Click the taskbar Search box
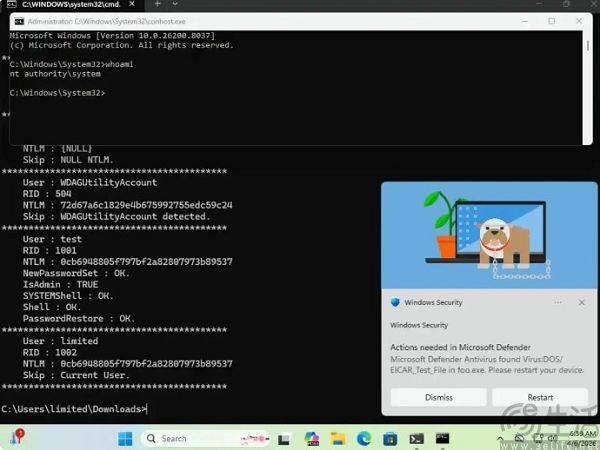This screenshot has width=600, height=450. pos(206,439)
